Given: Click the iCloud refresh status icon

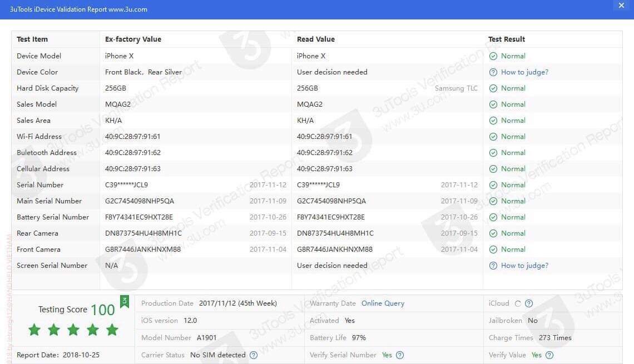Looking at the screenshot, I should pyautogui.click(x=518, y=304).
